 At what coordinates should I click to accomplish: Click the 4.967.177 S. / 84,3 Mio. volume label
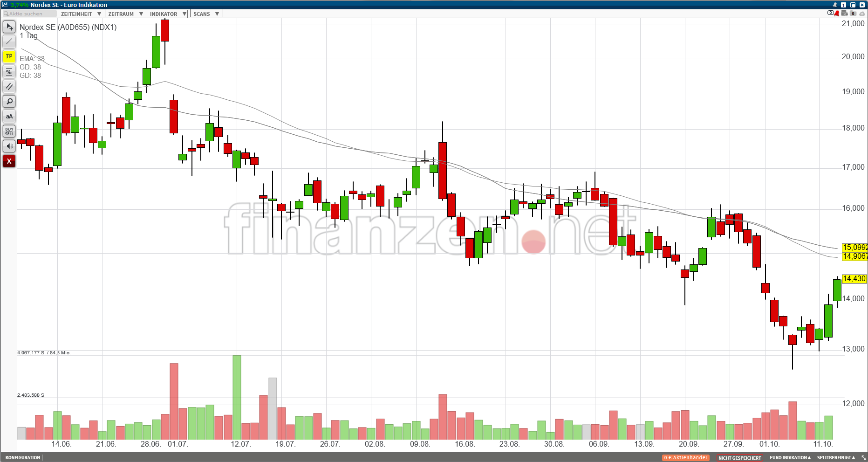44,353
